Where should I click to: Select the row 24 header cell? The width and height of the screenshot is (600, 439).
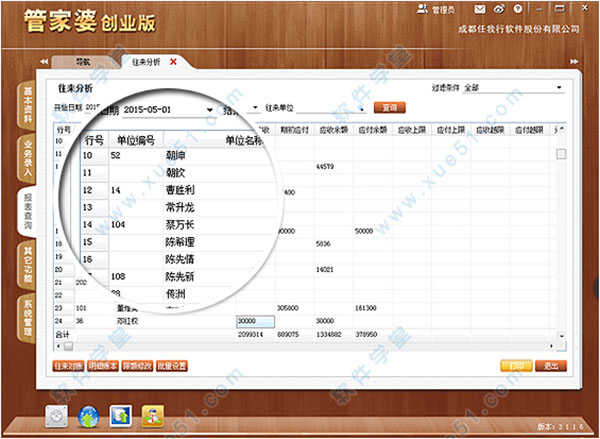[64, 321]
